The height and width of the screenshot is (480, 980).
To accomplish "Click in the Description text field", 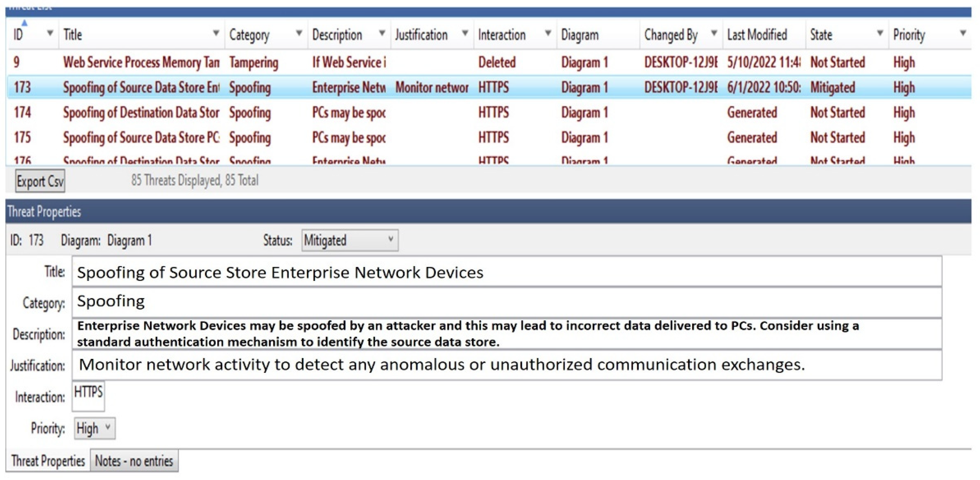I will point(506,334).
